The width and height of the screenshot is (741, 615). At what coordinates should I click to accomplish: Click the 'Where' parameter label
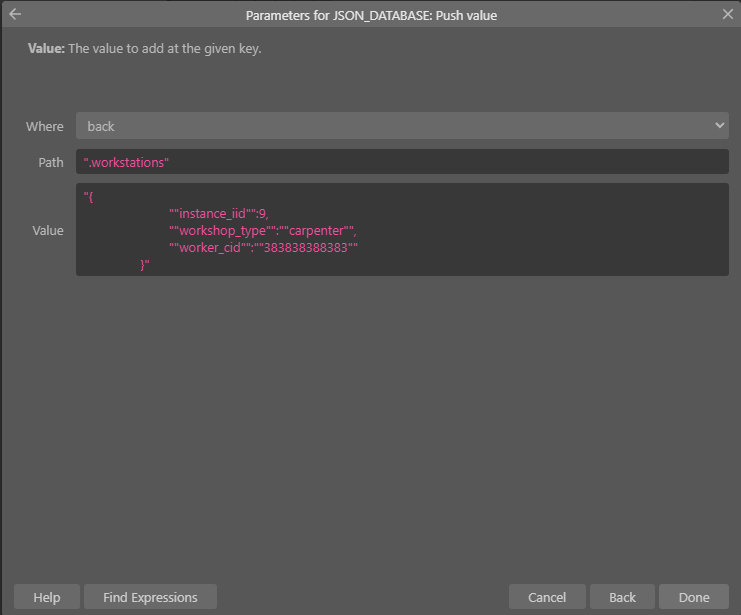point(44,126)
